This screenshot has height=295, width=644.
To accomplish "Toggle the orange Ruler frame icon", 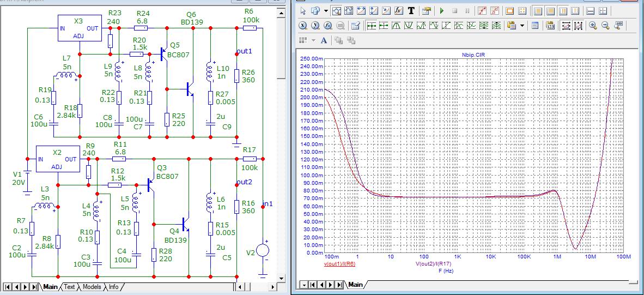I will (509, 11).
